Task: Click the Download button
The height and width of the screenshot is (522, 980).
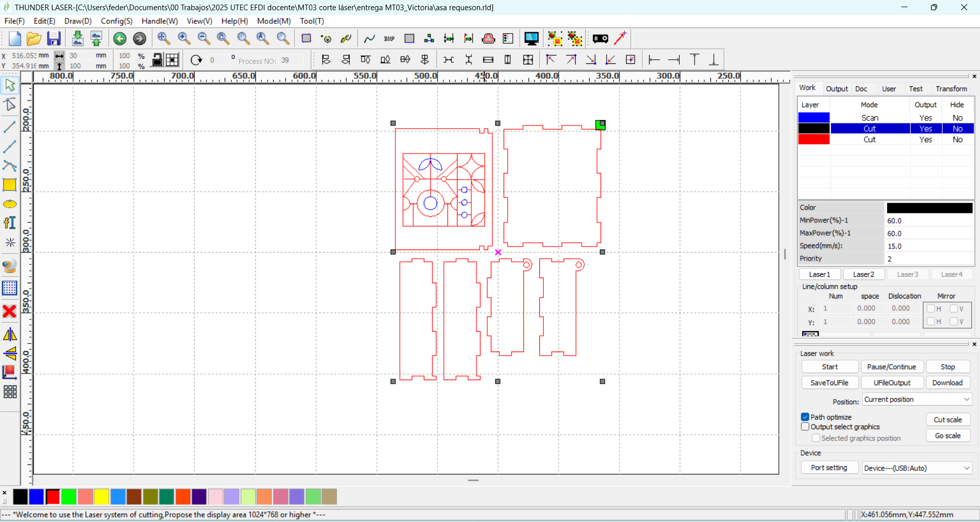Action: 947,383
